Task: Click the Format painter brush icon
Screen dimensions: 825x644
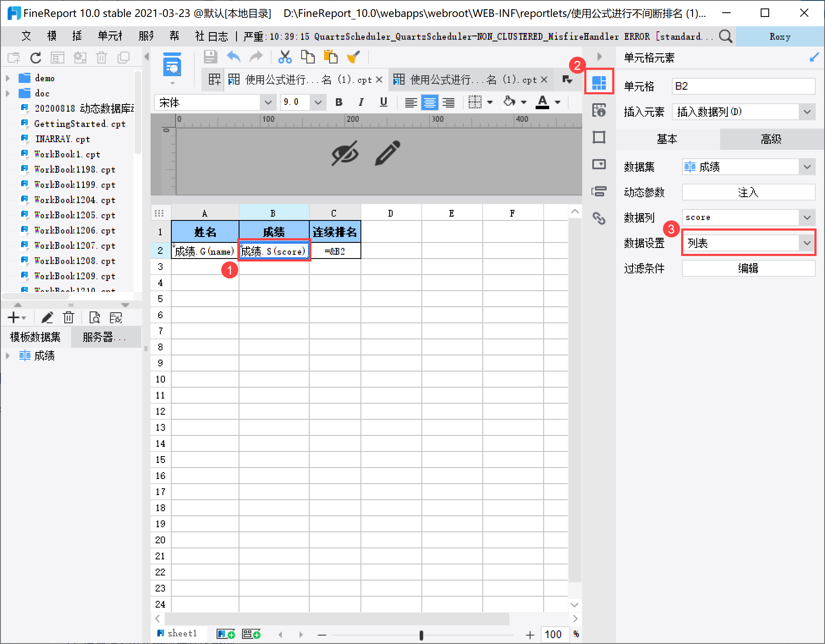Action: coord(353,57)
